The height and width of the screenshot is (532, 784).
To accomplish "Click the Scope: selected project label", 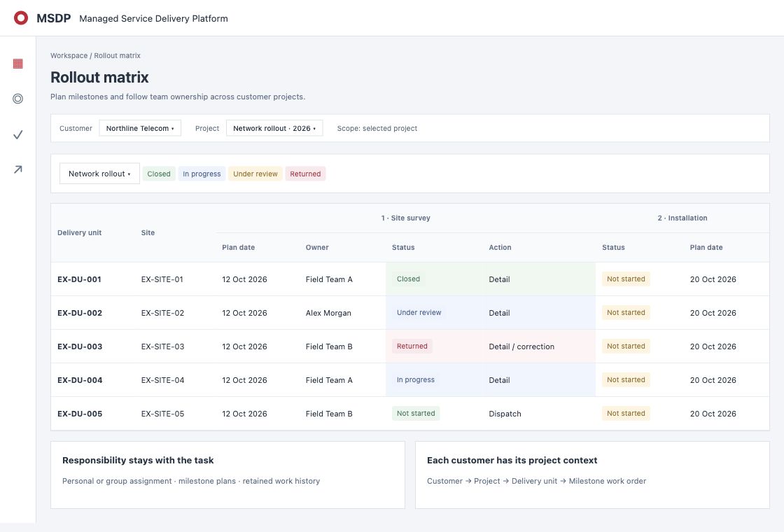I will (377, 128).
